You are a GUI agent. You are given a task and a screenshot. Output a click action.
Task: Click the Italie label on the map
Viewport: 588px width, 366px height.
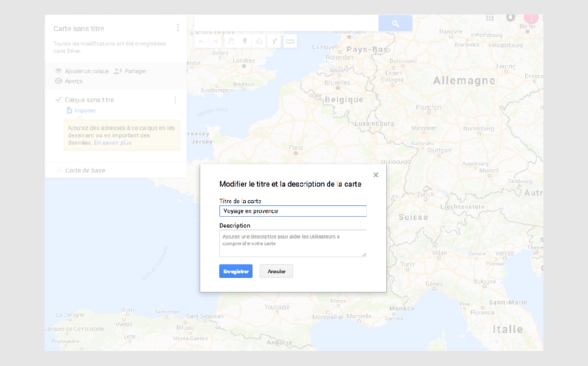508,329
